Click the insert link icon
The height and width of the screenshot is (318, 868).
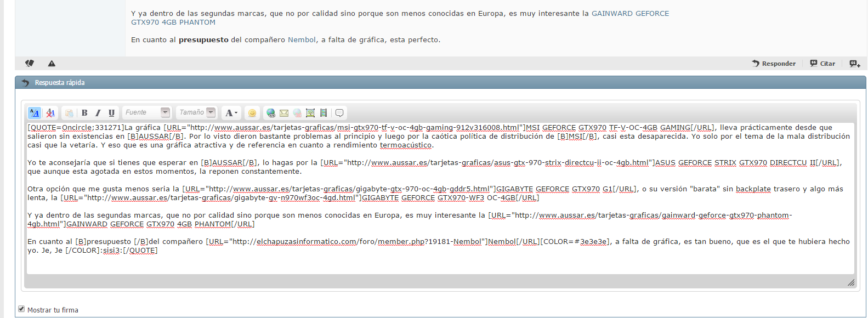pos(271,113)
